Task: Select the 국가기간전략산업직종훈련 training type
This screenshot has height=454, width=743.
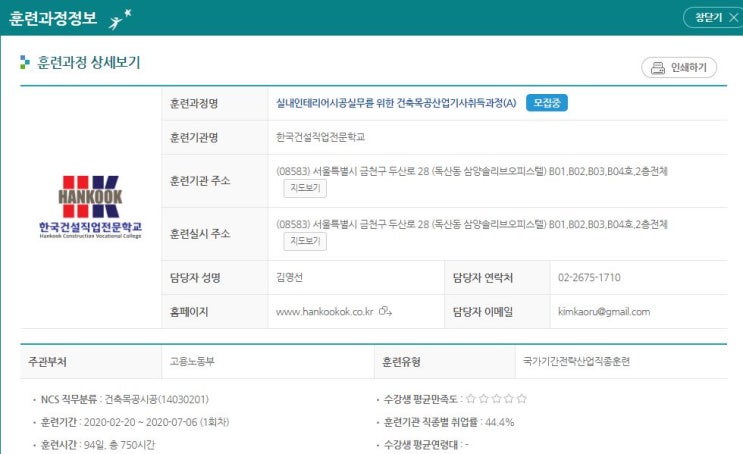Action: [x=576, y=362]
